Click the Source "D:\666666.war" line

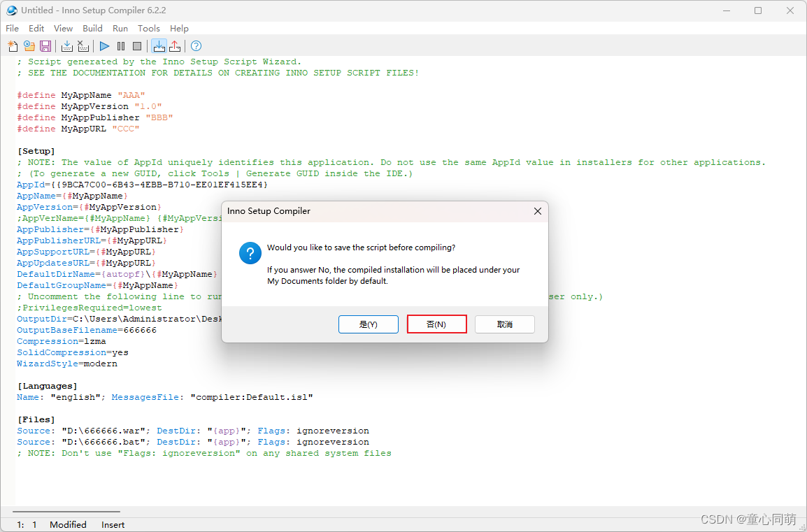pyautogui.click(x=193, y=431)
